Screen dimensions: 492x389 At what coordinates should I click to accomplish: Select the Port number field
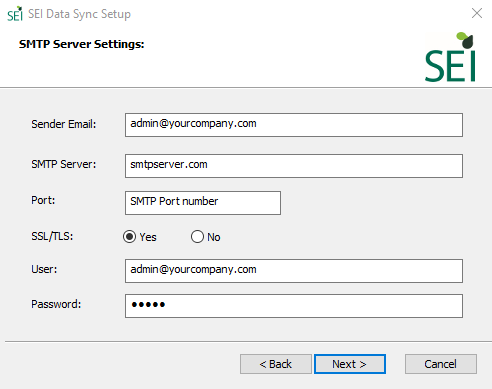pos(203,203)
